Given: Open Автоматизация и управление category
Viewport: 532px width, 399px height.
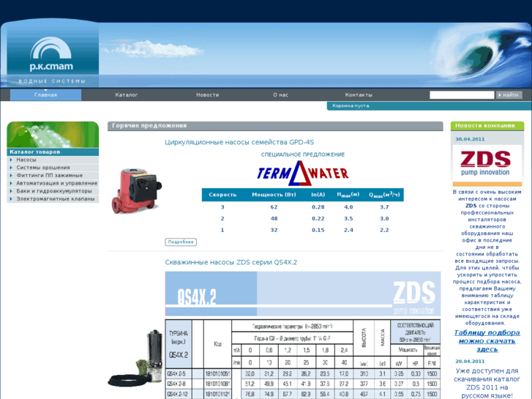Looking at the screenshot, I should [x=57, y=183].
